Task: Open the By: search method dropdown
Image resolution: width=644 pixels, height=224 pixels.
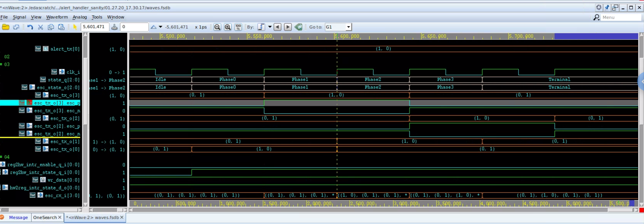Action: (270, 27)
